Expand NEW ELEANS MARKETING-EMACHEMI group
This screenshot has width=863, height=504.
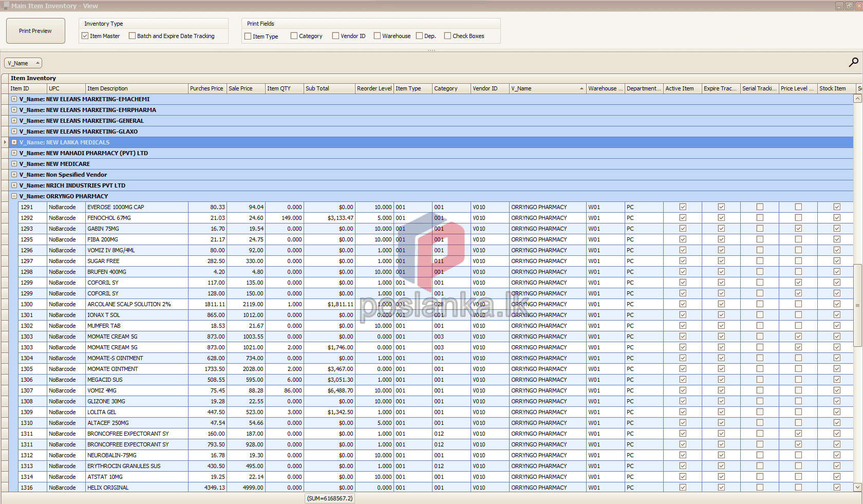(14, 99)
